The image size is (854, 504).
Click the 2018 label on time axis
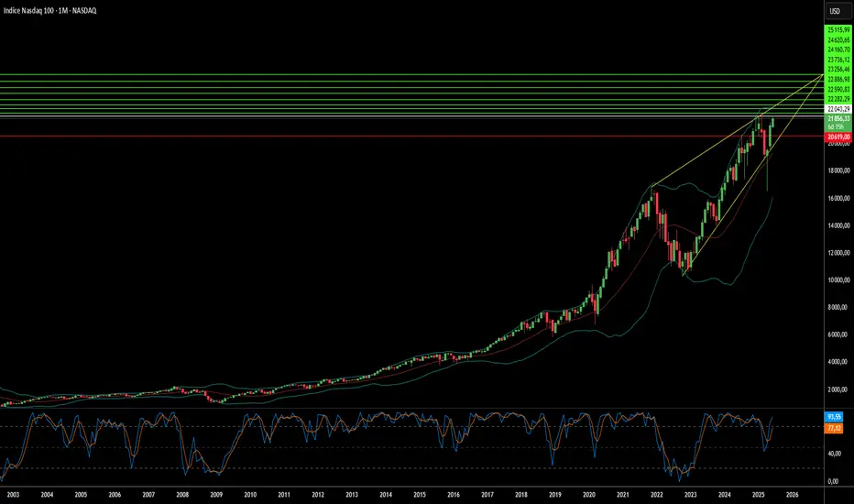coord(521,495)
